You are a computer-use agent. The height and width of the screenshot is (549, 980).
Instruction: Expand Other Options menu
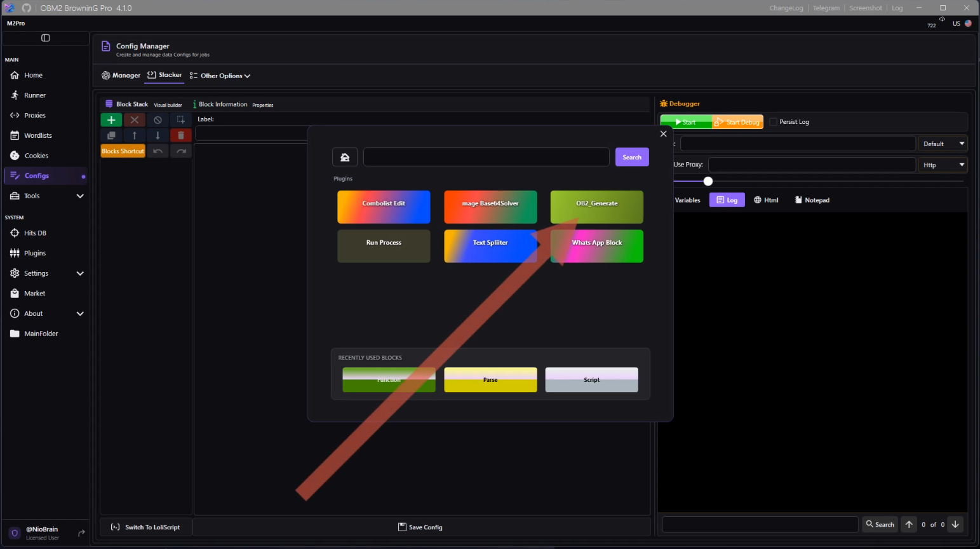(x=220, y=76)
